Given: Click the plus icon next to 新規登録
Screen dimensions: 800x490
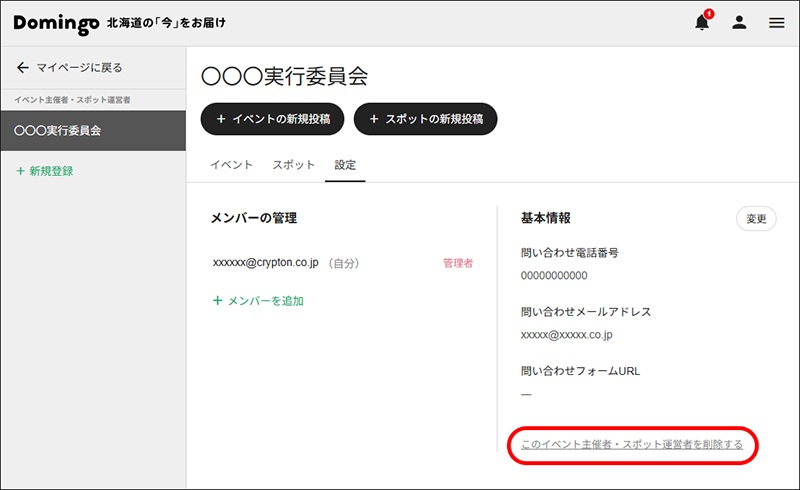Looking at the screenshot, I should click(20, 171).
